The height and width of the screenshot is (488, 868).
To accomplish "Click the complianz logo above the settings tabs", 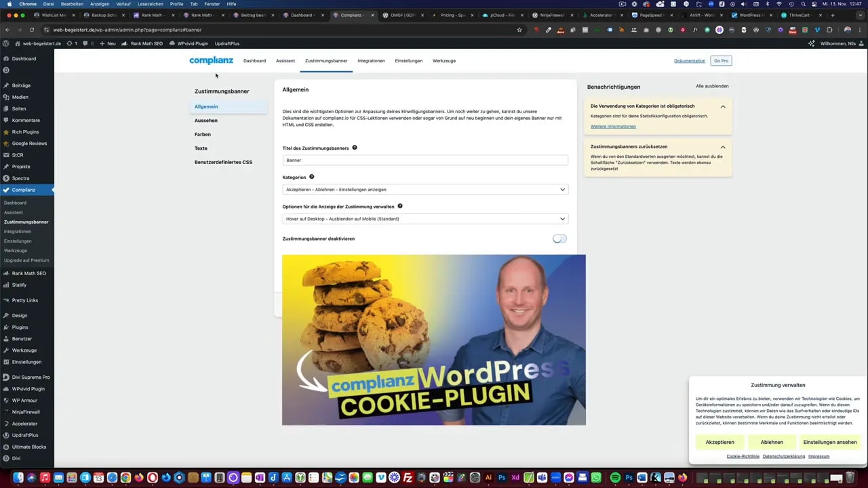I will pyautogui.click(x=211, y=60).
